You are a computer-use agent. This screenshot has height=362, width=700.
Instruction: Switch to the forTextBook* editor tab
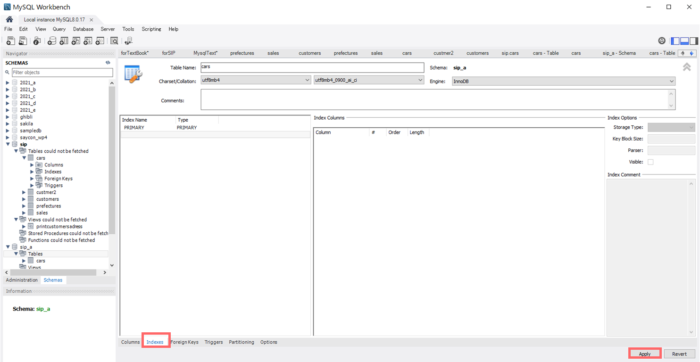tap(135, 53)
